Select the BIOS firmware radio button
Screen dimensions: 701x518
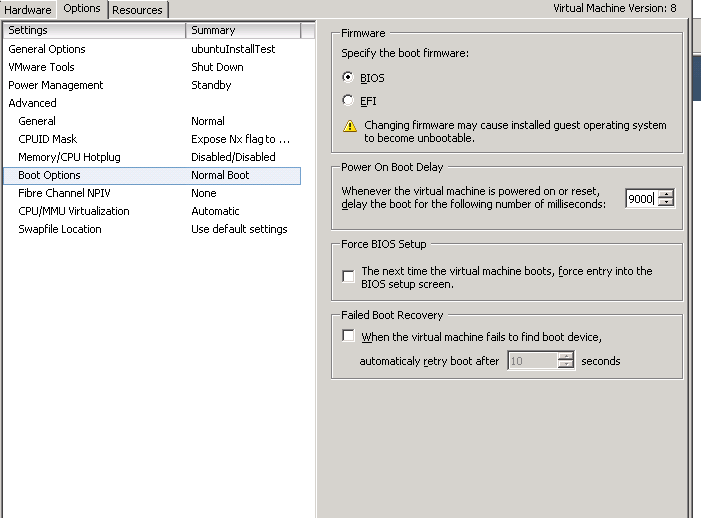[348, 77]
